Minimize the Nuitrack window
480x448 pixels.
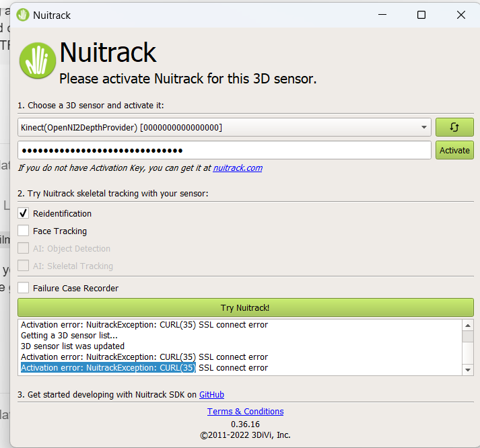(382, 15)
